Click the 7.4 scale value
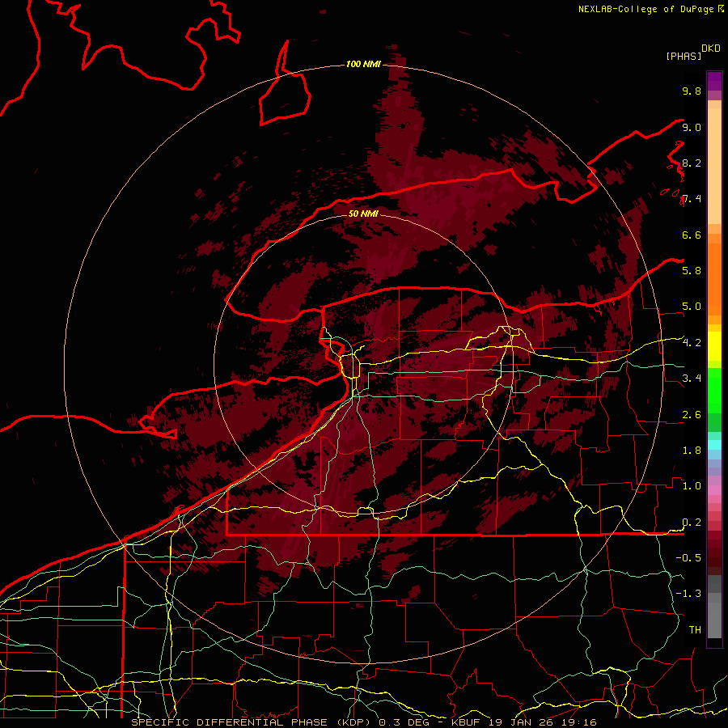 pyautogui.click(x=692, y=199)
